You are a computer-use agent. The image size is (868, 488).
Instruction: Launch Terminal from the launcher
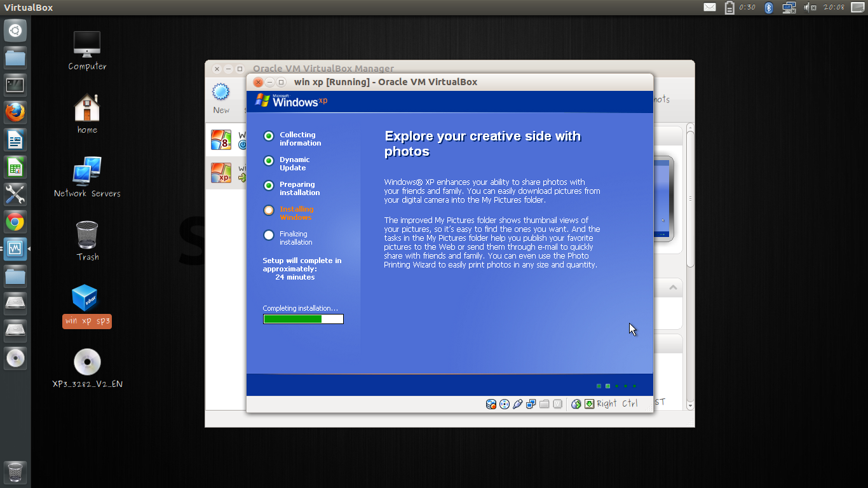tap(15, 85)
